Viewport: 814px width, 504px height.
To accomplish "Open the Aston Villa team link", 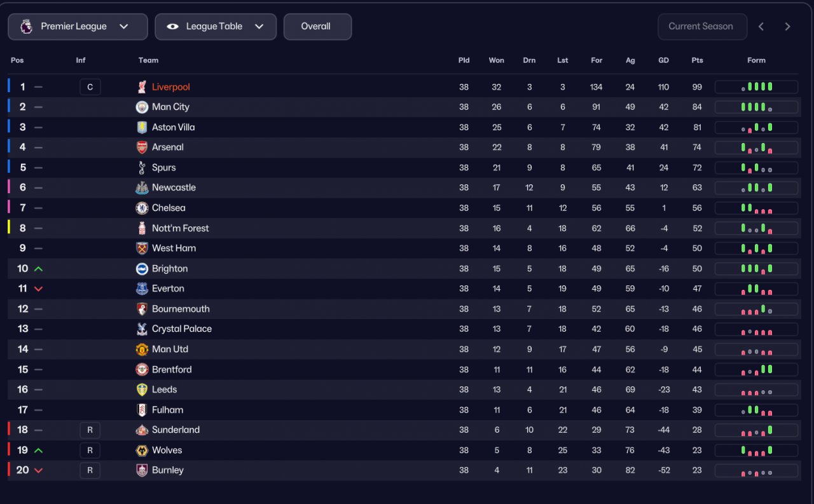I will tap(173, 127).
